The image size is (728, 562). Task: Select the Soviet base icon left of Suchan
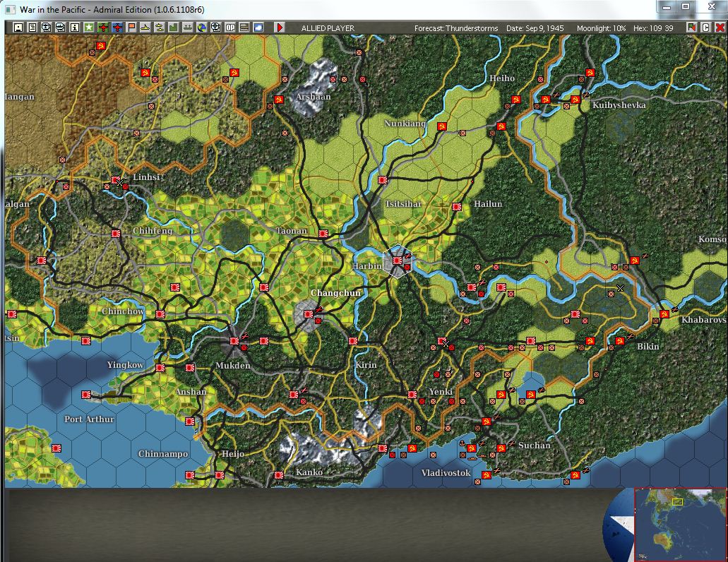coord(501,448)
